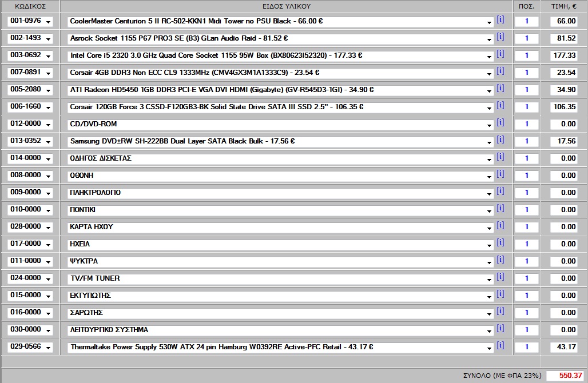
Task: View info icon for Intel Core i5 2320
Action: tap(500, 54)
